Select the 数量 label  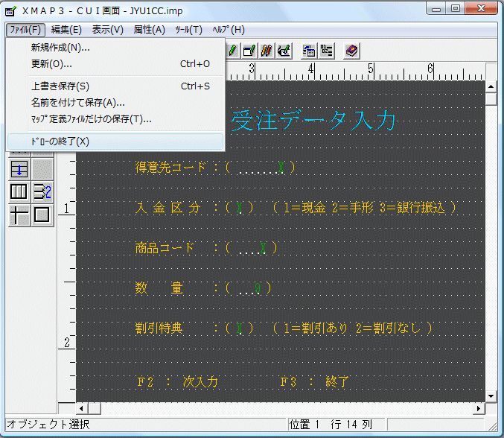click(x=159, y=288)
